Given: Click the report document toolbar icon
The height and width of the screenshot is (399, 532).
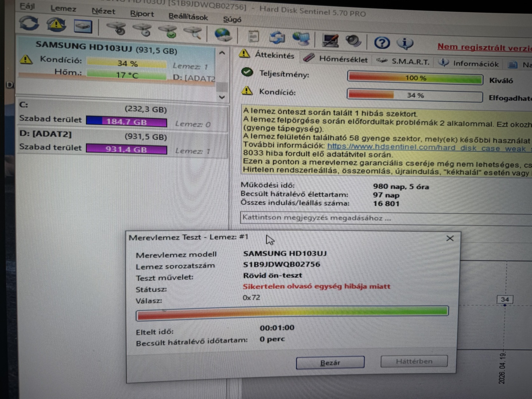Looking at the screenshot, I should 254,37.
